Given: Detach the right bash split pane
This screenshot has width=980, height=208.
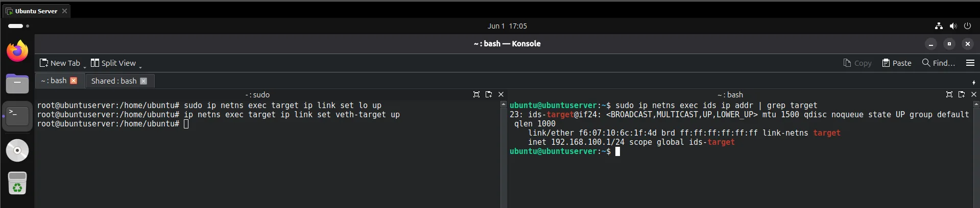Looking at the screenshot, I should (x=962, y=94).
